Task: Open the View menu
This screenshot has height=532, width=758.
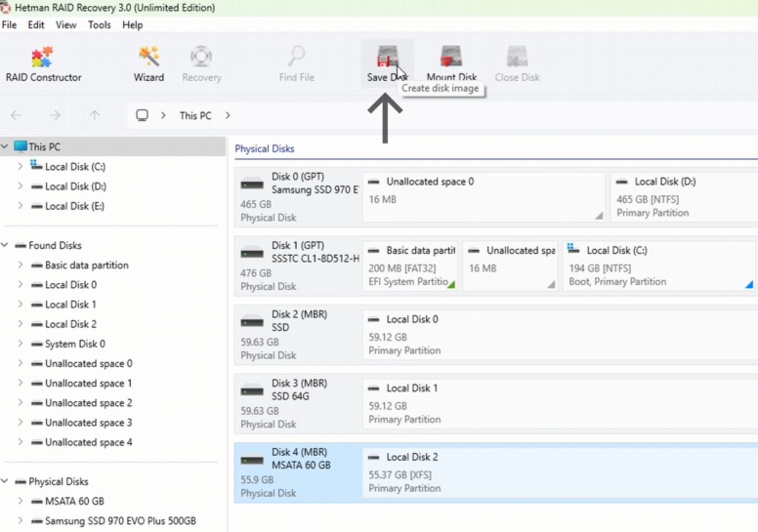Action: pos(65,25)
